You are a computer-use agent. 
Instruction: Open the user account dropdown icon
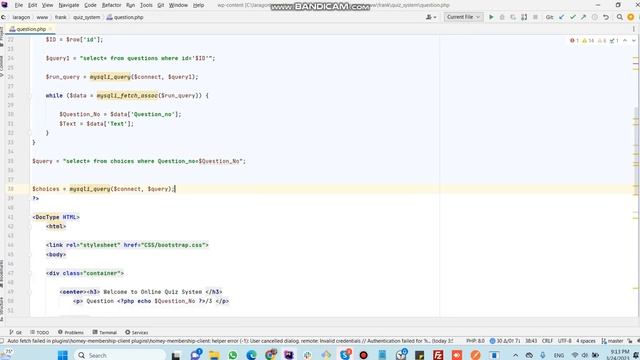431,17
